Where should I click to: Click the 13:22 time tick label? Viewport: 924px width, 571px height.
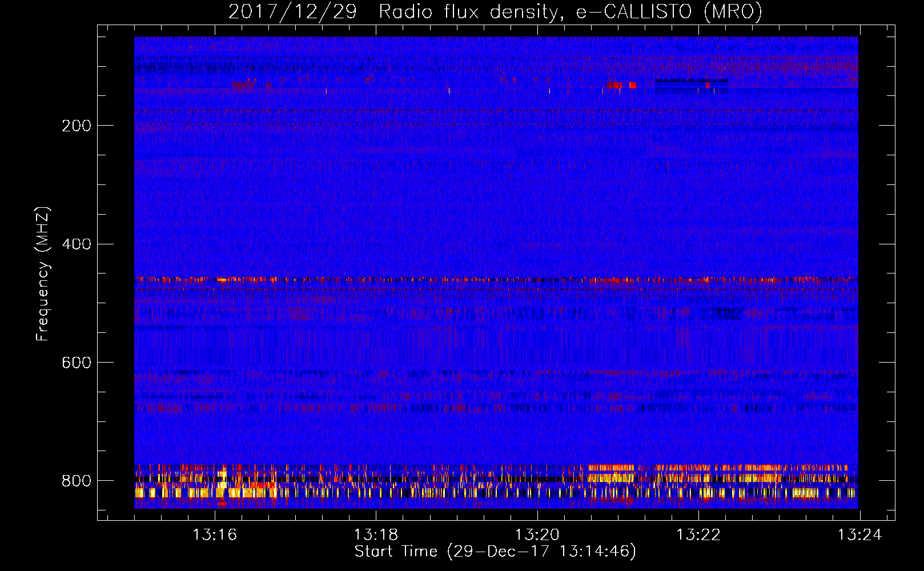tap(698, 535)
